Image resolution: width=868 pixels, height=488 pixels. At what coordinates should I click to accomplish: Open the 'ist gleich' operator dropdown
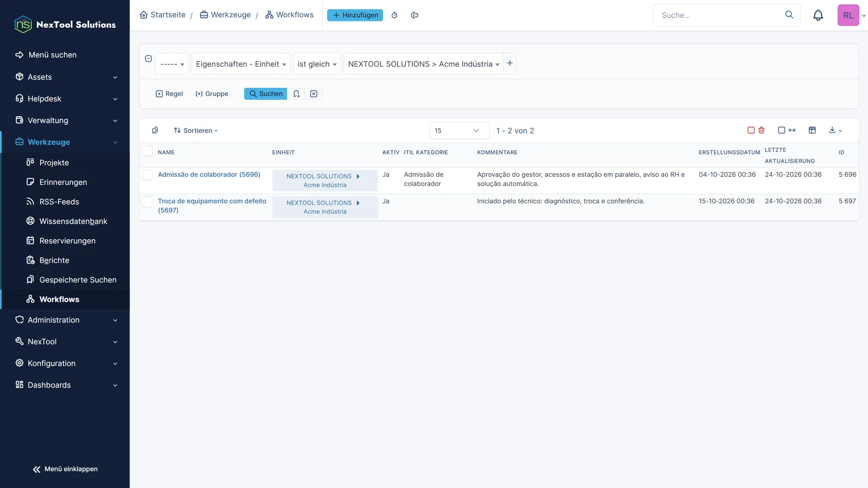[x=317, y=63]
